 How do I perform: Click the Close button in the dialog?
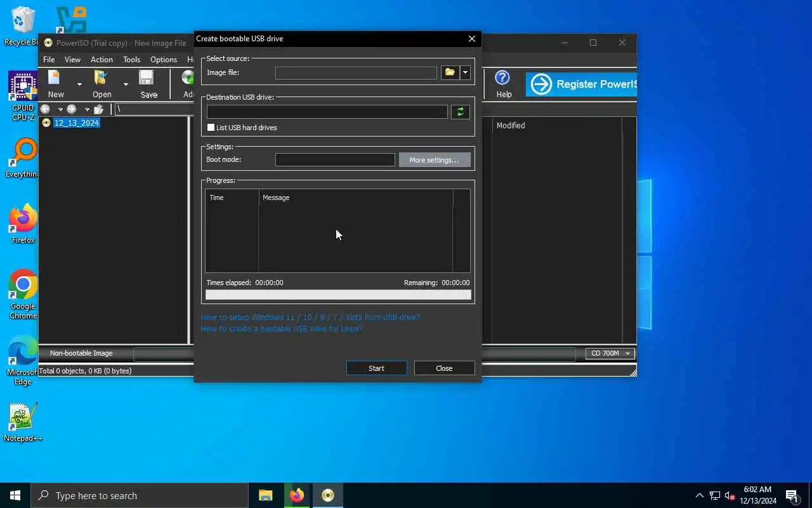(x=444, y=368)
